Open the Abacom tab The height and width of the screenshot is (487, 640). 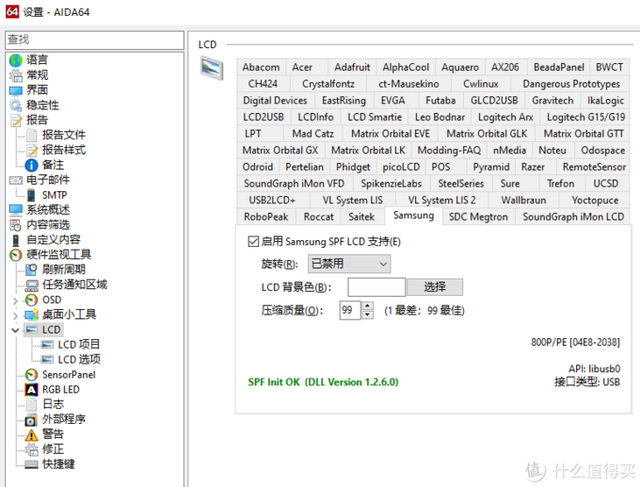point(261,67)
